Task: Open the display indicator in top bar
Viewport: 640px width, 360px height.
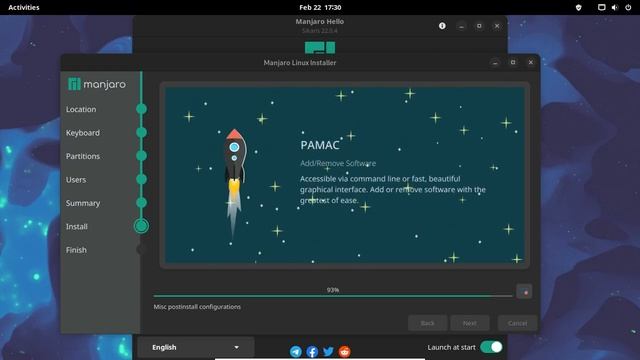Action: pyautogui.click(x=602, y=7)
